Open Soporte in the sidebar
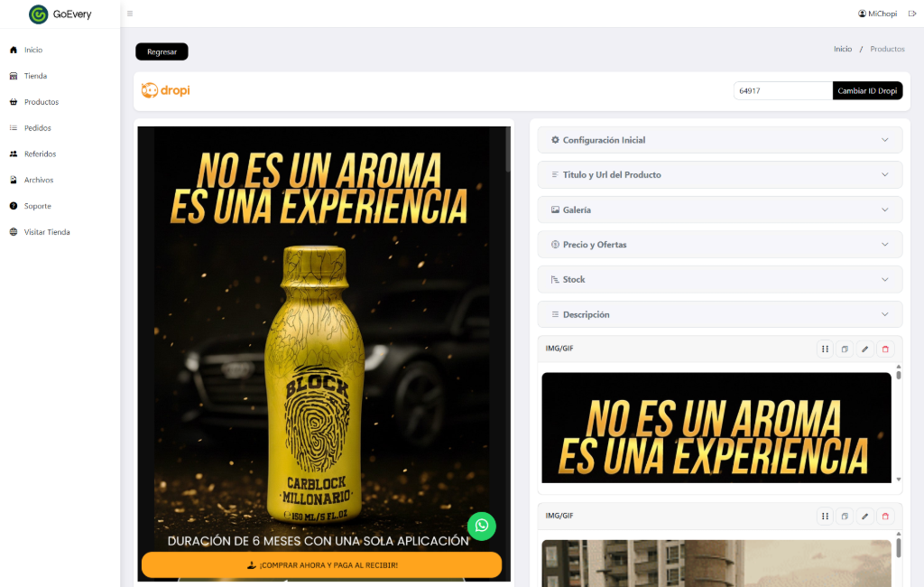Viewport: 924px width, 587px height. [x=38, y=206]
